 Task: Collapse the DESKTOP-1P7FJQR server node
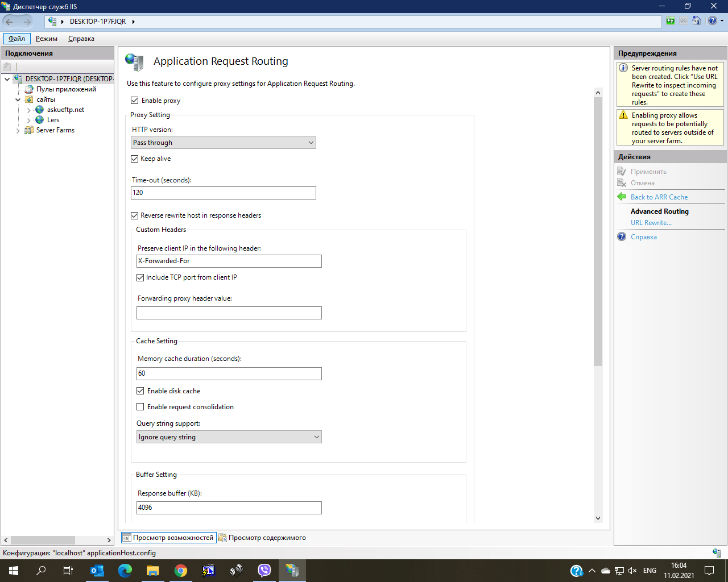[7, 79]
